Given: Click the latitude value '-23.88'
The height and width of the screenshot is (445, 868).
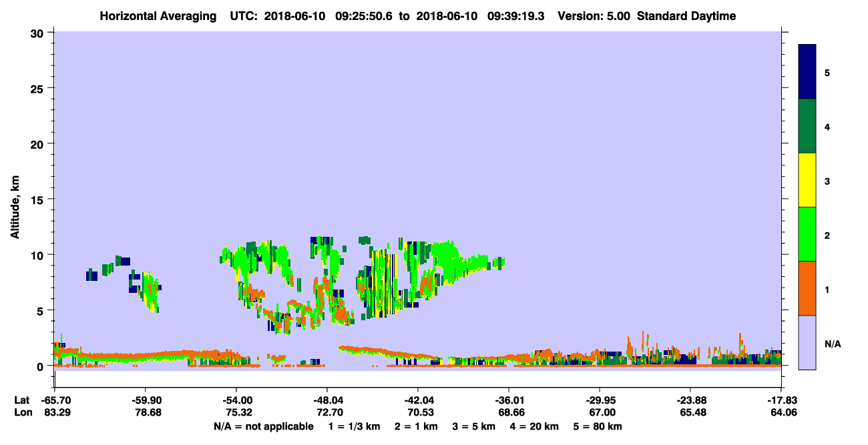Looking at the screenshot, I should point(690,400).
